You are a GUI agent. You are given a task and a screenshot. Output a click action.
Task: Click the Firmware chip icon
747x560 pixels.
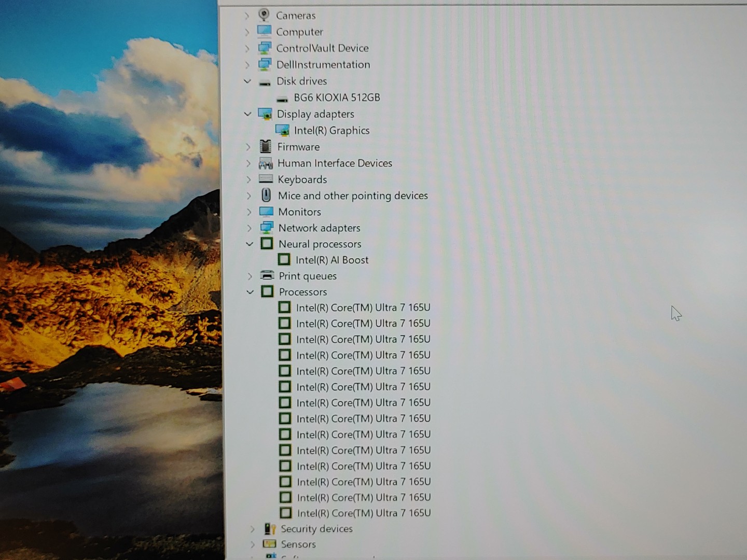point(265,147)
